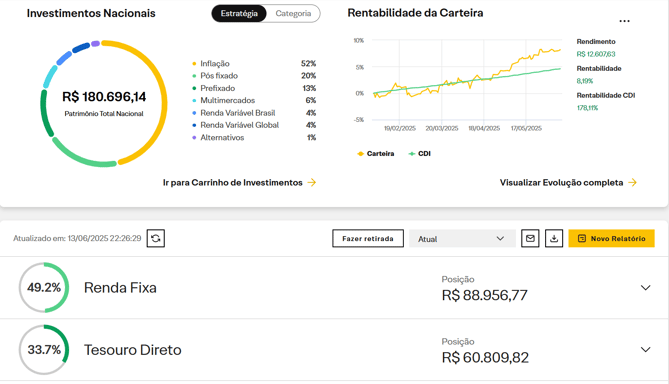This screenshot has width=669, height=384.
Task: Click the refresh data icon
Action: point(156,238)
